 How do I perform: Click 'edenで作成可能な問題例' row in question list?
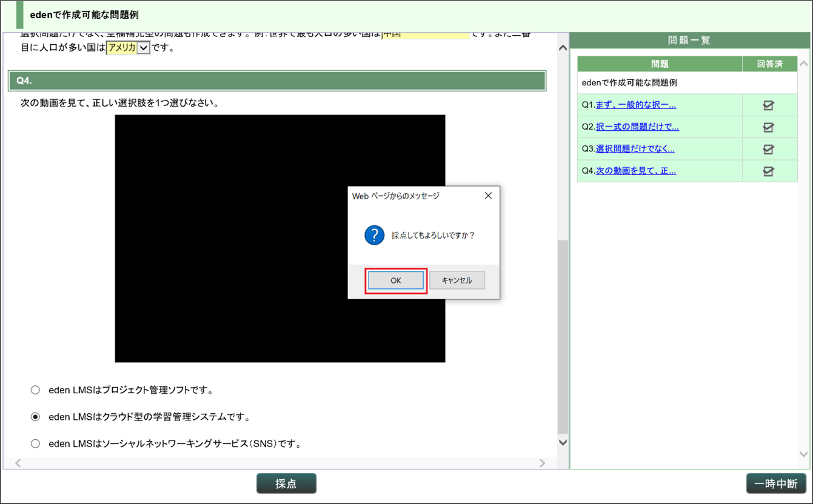(688, 83)
